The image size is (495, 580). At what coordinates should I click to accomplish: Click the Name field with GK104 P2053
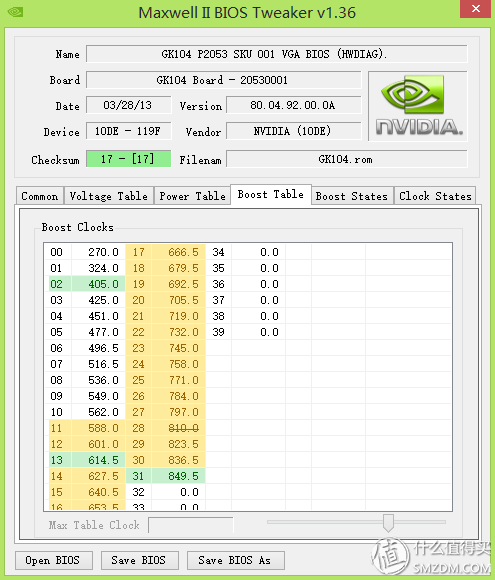[276, 54]
